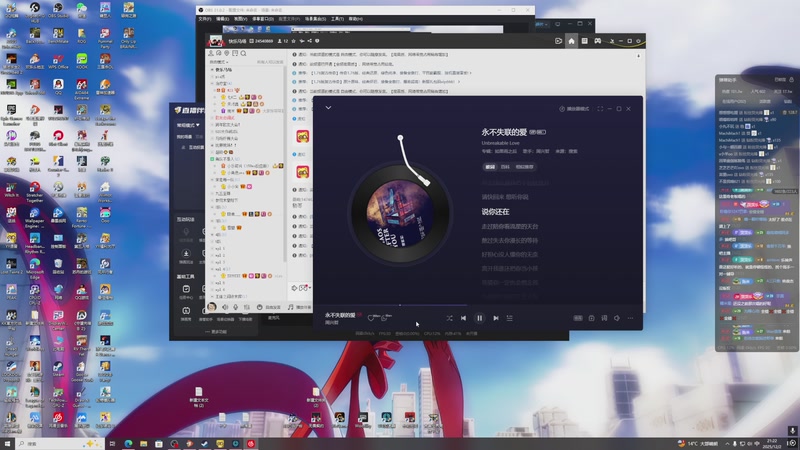Open the list panel icon in YY header
The height and width of the screenshot is (450, 800).
(585, 41)
